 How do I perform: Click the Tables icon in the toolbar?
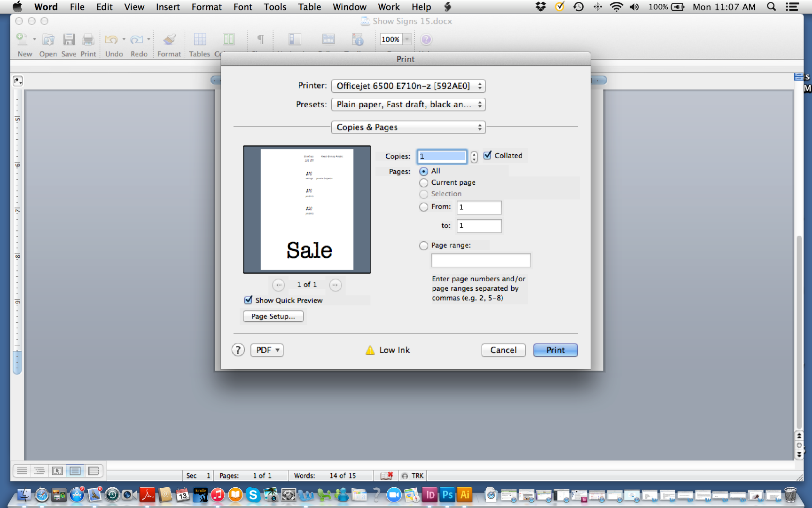click(200, 40)
